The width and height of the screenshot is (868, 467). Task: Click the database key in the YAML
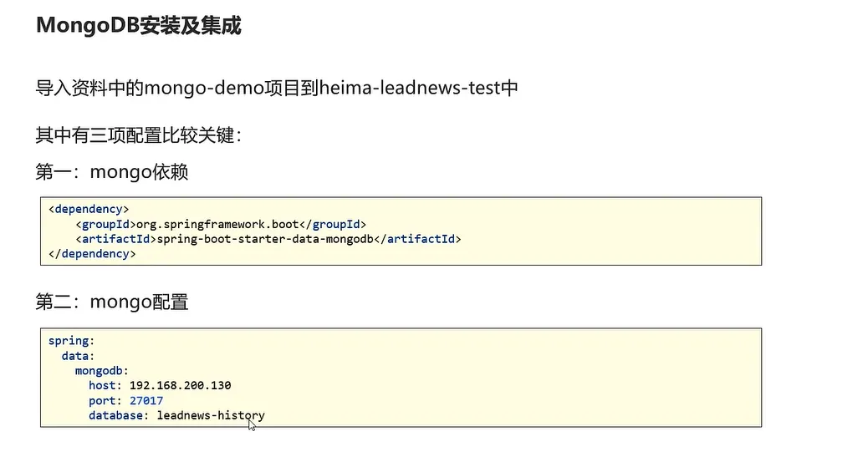(119, 415)
